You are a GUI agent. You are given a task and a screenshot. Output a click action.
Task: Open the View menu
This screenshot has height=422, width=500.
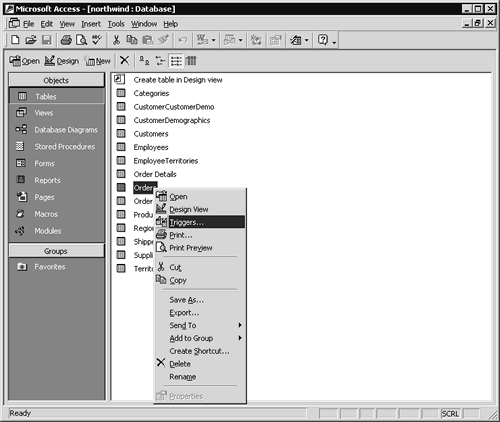(x=67, y=24)
